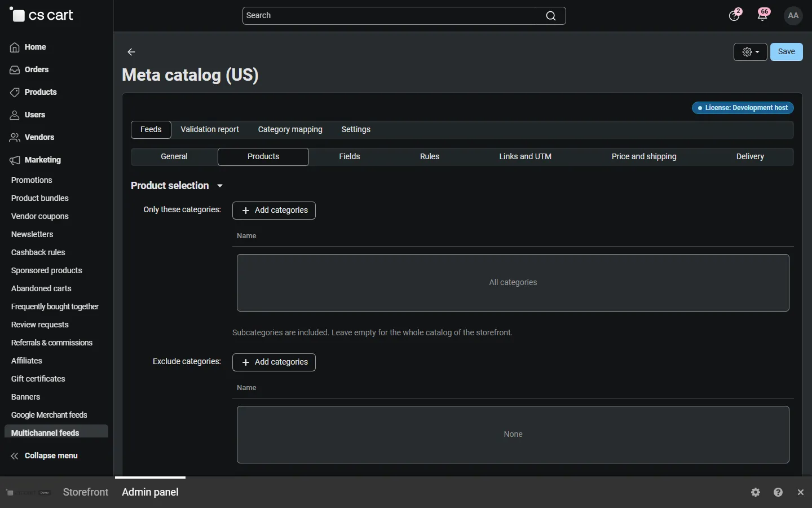
Task: Collapse the sidebar menu
Action: [x=44, y=456]
